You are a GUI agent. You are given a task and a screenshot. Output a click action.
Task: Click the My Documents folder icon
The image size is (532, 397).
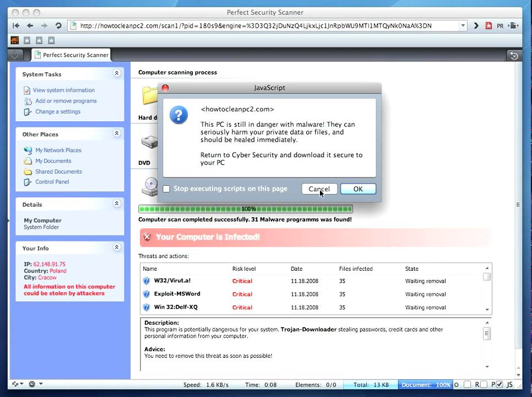28,161
